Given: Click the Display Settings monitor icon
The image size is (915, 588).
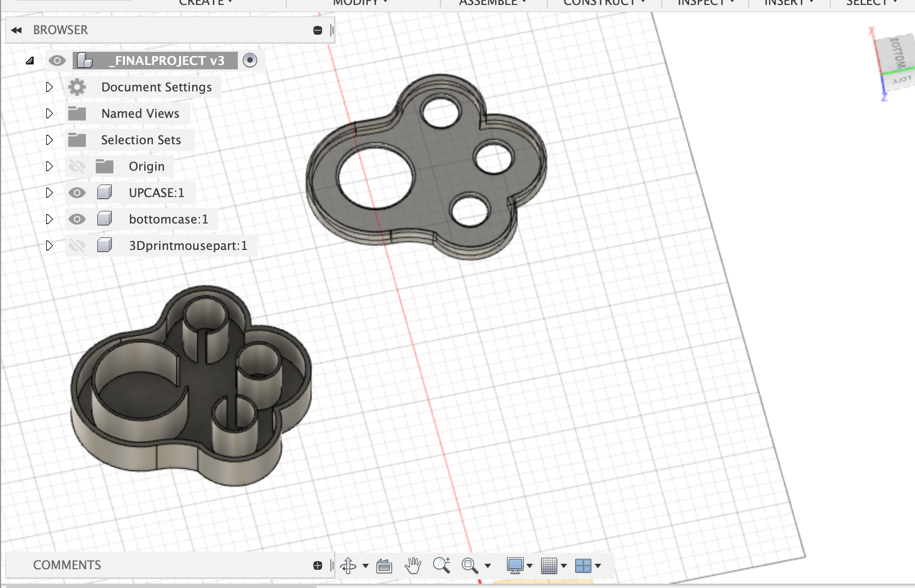Looking at the screenshot, I should point(515,565).
